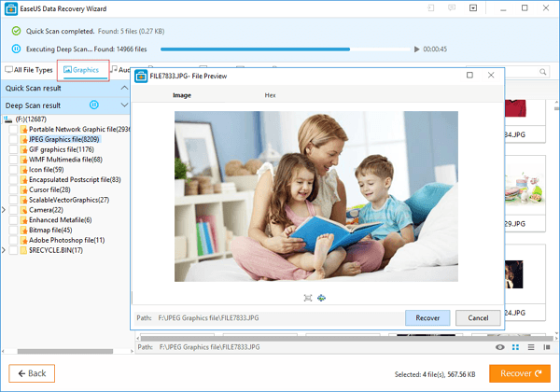Tick the Adobe Photoshop file checkbox

click(x=14, y=240)
